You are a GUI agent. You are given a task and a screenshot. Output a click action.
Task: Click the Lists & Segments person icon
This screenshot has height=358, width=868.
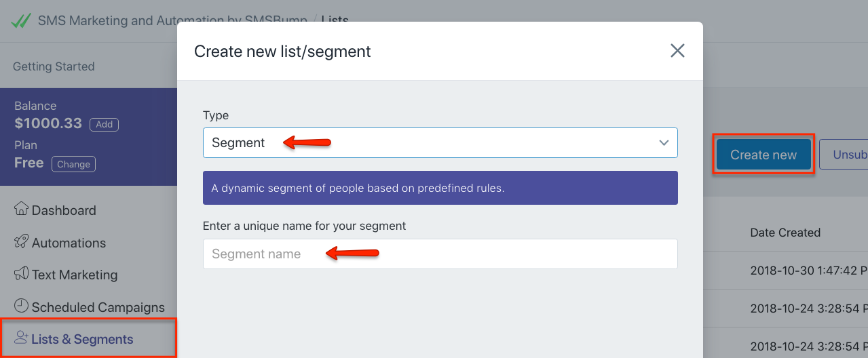click(22, 337)
